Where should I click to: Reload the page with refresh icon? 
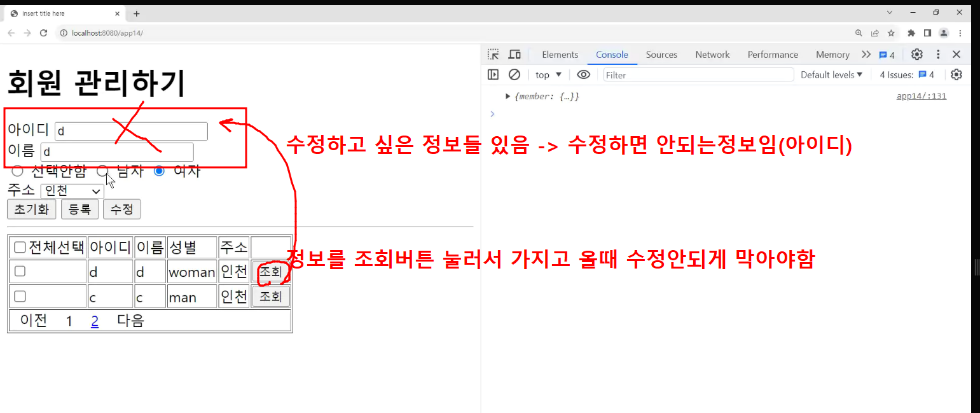pos(44,33)
